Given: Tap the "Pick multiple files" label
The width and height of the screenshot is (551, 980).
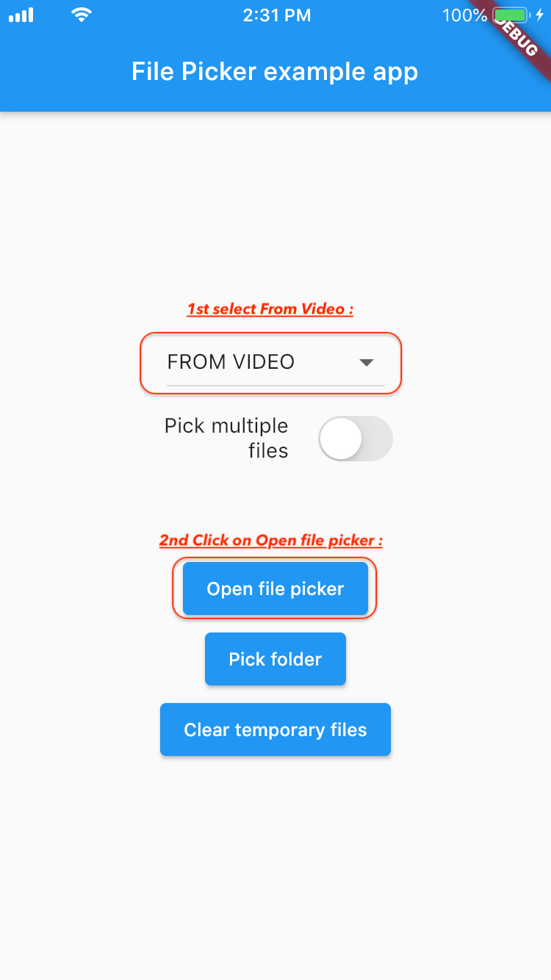Looking at the screenshot, I should tap(226, 438).
